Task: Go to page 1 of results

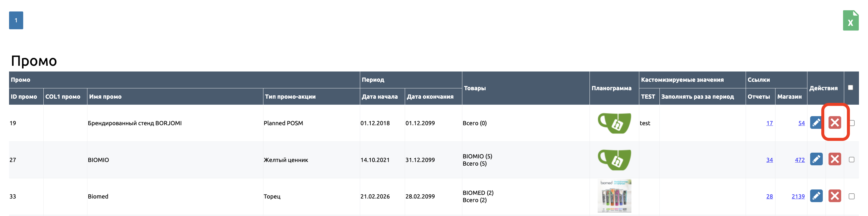Action: point(16,21)
